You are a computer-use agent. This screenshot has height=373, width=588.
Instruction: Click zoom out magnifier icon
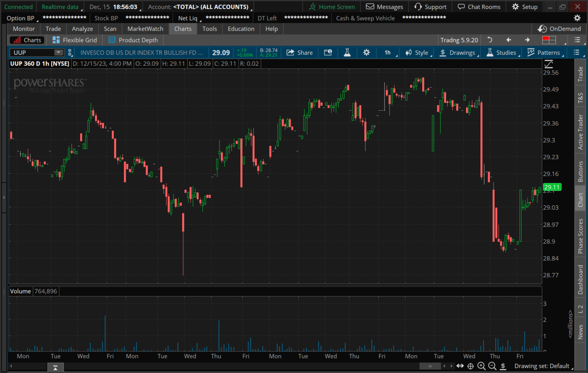pyautogui.click(x=492, y=366)
